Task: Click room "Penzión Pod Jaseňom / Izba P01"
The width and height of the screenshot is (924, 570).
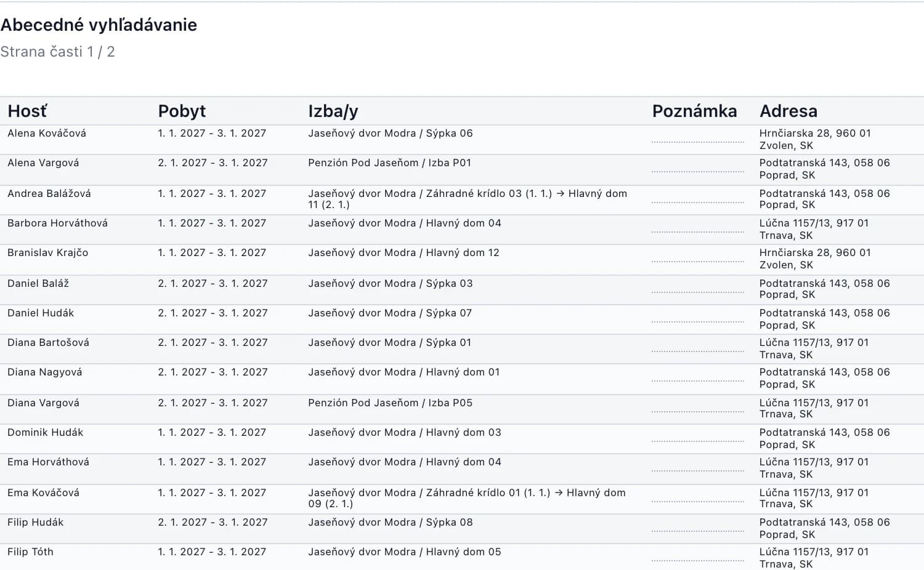Action: 389,163
